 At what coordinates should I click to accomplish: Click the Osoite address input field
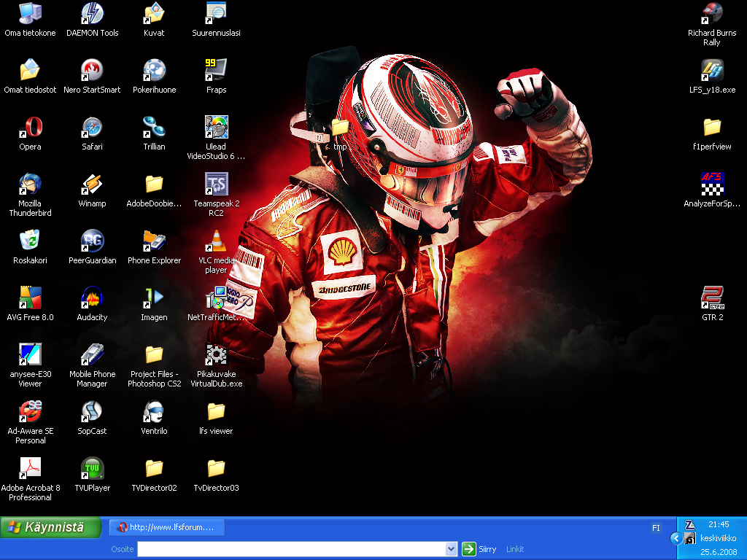click(x=292, y=549)
